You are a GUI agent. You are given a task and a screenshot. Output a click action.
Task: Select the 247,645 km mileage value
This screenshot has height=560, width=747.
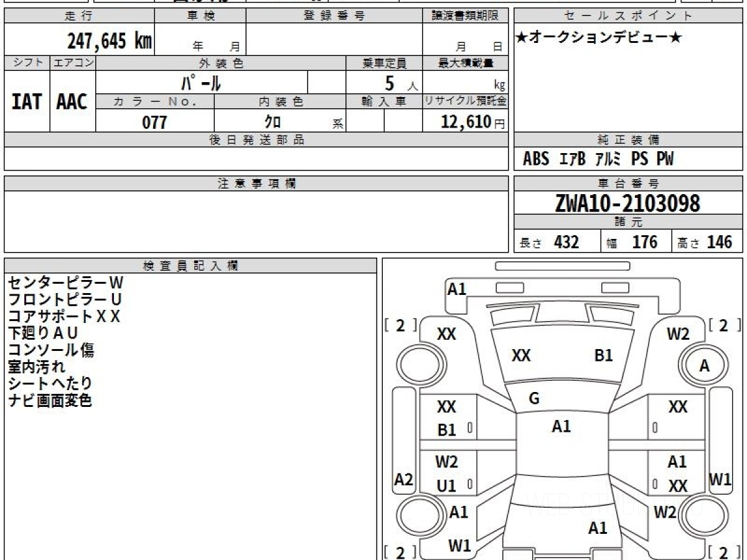click(x=110, y=41)
